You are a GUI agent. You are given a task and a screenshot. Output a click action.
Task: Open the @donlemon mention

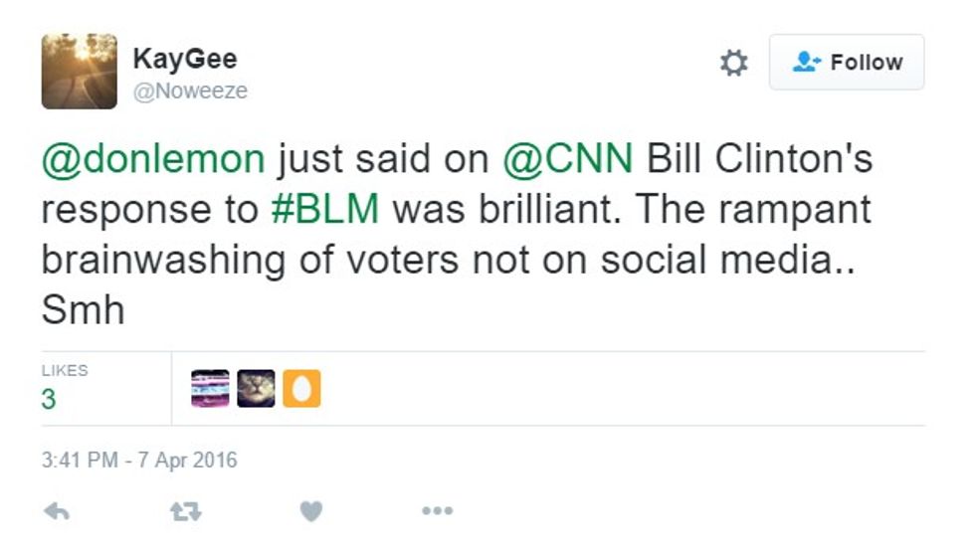pyautogui.click(x=153, y=158)
